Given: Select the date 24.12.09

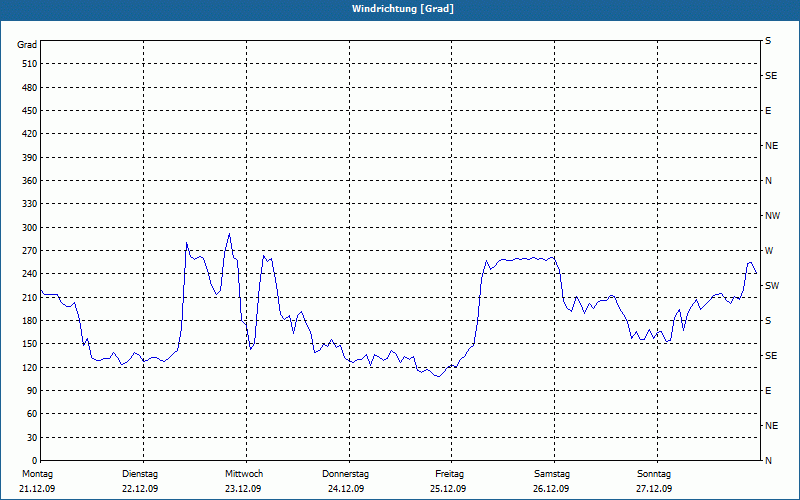Looking at the screenshot, I should (346, 489).
